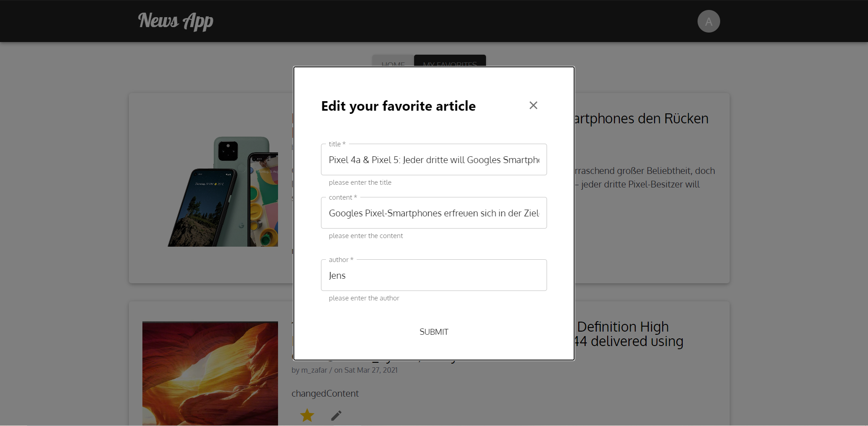Submit the edited favorite article
868x426 pixels.
click(x=434, y=331)
